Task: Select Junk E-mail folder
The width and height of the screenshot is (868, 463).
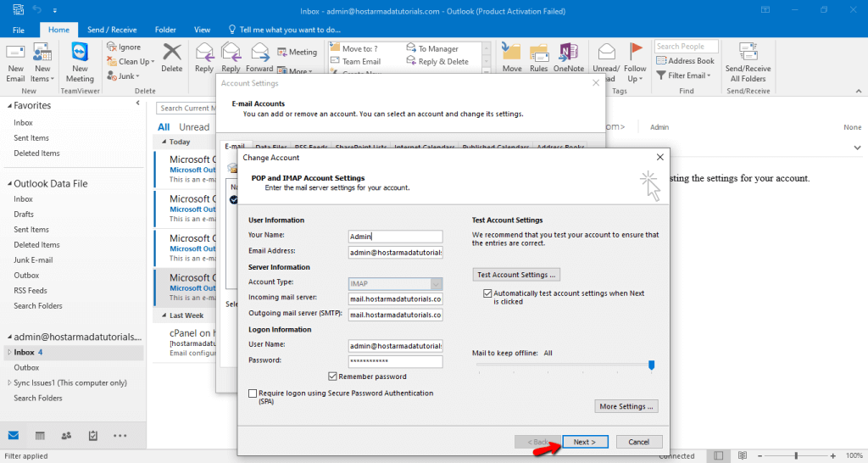Action: pos(33,259)
